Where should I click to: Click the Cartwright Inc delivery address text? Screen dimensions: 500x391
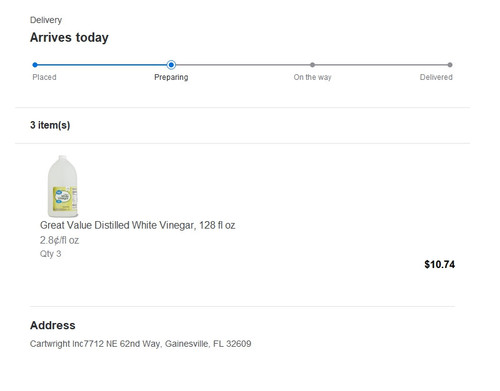[141, 344]
